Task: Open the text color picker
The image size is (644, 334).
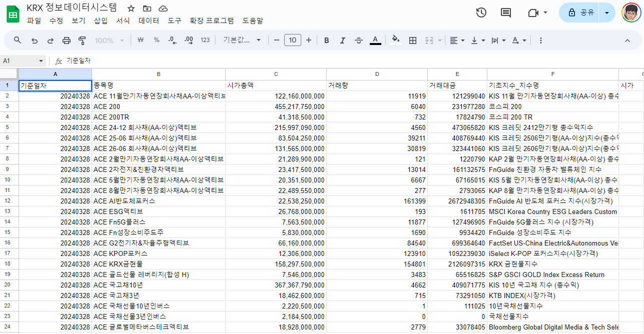Action: click(375, 40)
